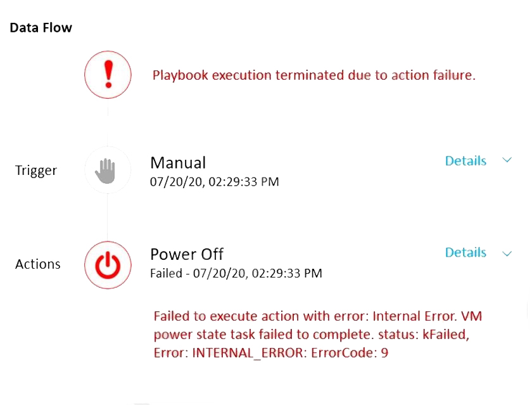Click the Power Off action title
The height and width of the screenshot is (405, 532).
[x=187, y=254]
